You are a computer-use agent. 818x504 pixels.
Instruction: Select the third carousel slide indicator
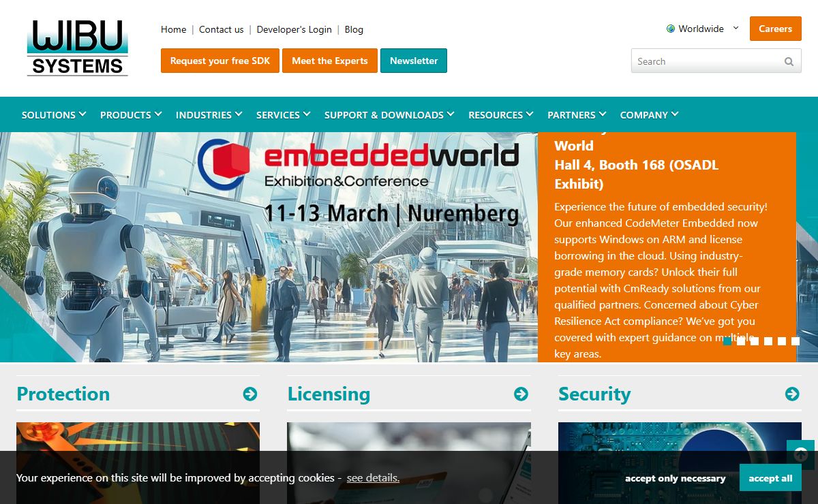pyautogui.click(x=755, y=341)
